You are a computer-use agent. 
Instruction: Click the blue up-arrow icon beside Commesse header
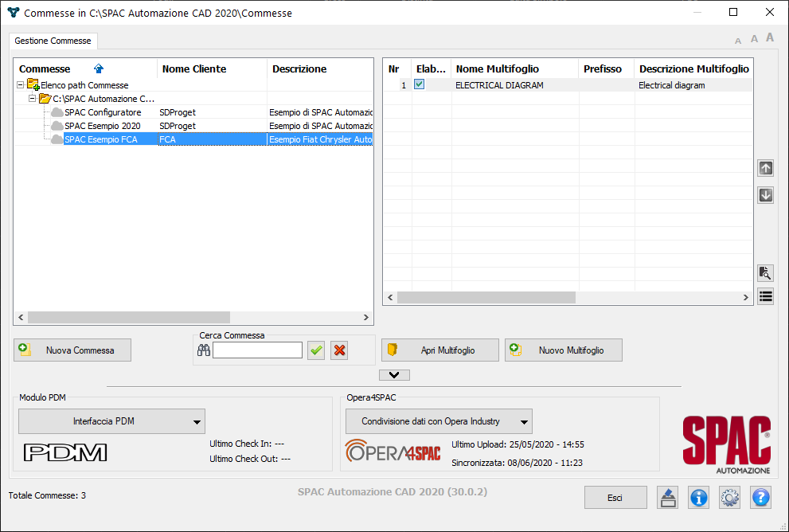(99, 68)
